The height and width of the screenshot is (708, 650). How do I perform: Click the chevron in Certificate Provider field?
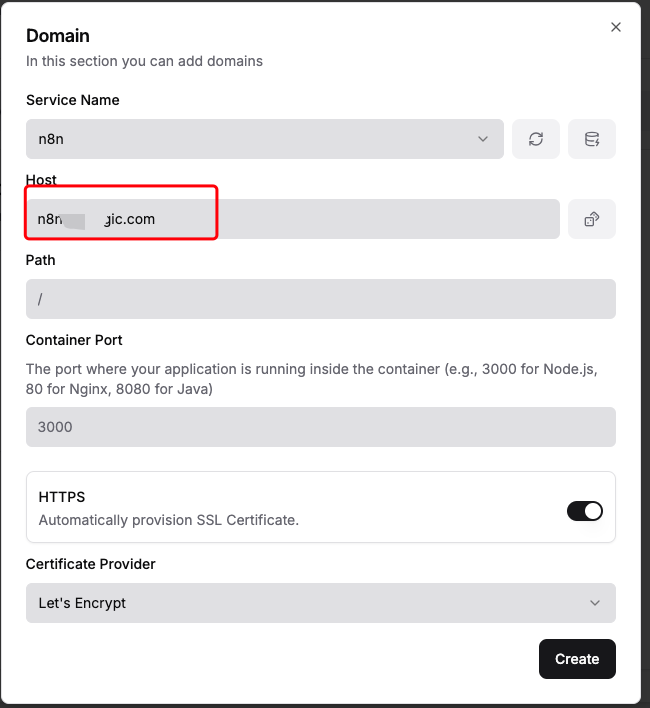[x=595, y=603]
